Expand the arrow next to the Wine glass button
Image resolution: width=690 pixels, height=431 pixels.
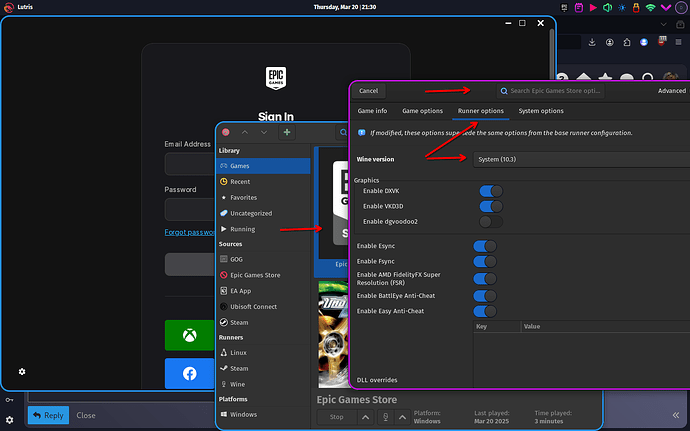pos(402,417)
